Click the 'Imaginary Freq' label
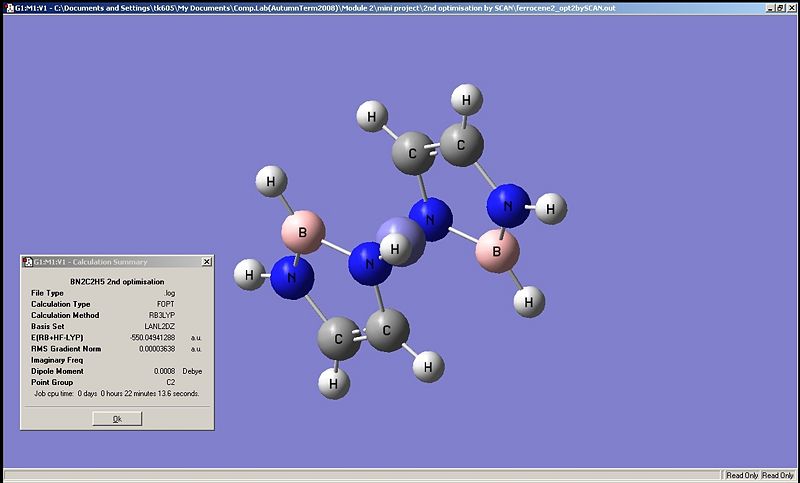Image resolution: width=800 pixels, height=483 pixels. click(x=57, y=360)
